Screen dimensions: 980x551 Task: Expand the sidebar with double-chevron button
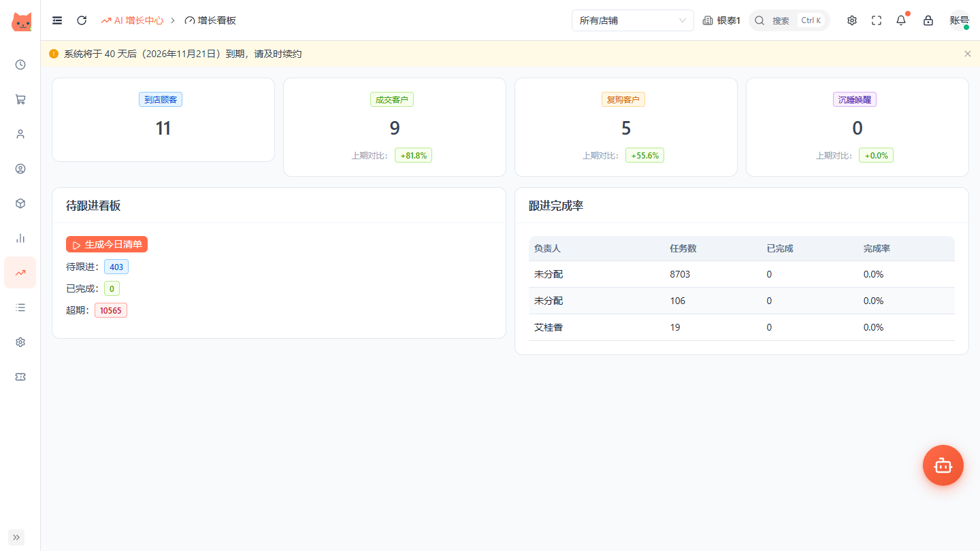[x=16, y=537]
